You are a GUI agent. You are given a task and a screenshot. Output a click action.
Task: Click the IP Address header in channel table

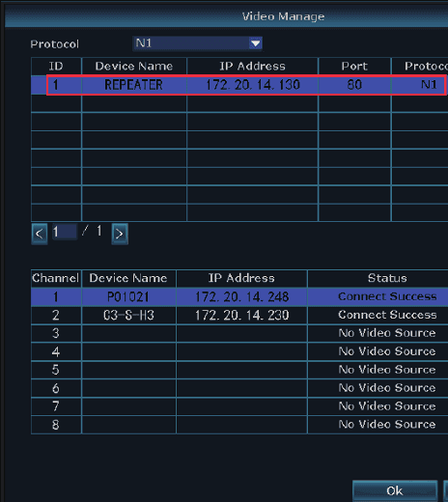point(241,278)
